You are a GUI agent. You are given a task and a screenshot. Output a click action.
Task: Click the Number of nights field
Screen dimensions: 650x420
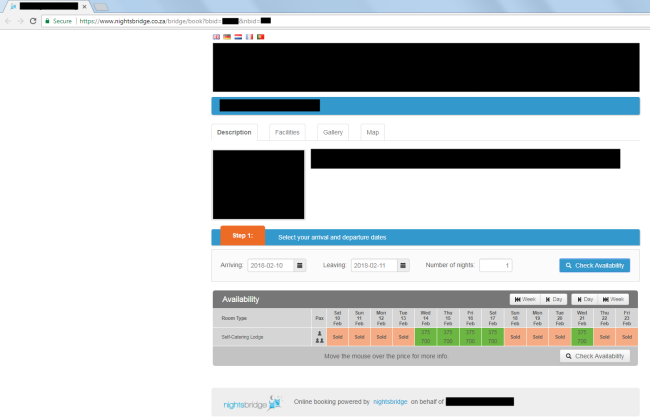[x=495, y=265]
